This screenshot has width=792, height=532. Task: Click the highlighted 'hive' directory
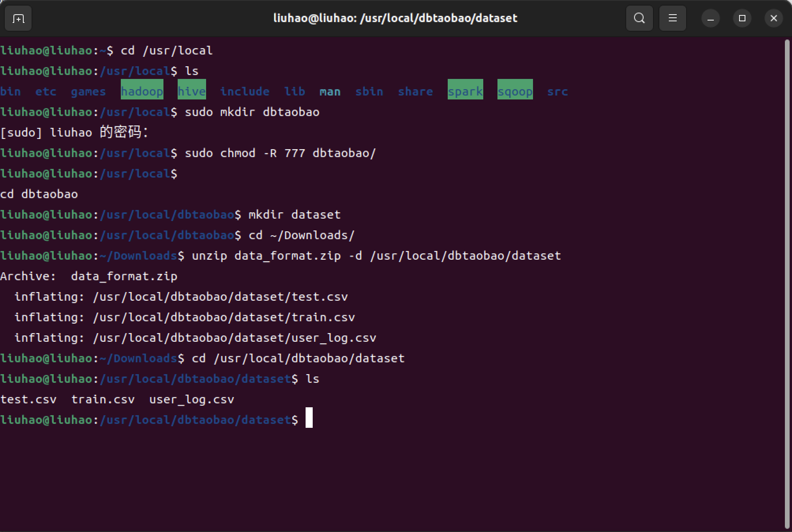[x=192, y=90]
